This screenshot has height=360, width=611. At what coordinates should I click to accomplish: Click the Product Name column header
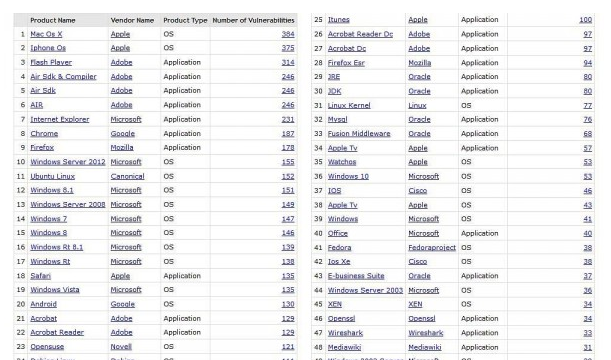pyautogui.click(x=53, y=20)
